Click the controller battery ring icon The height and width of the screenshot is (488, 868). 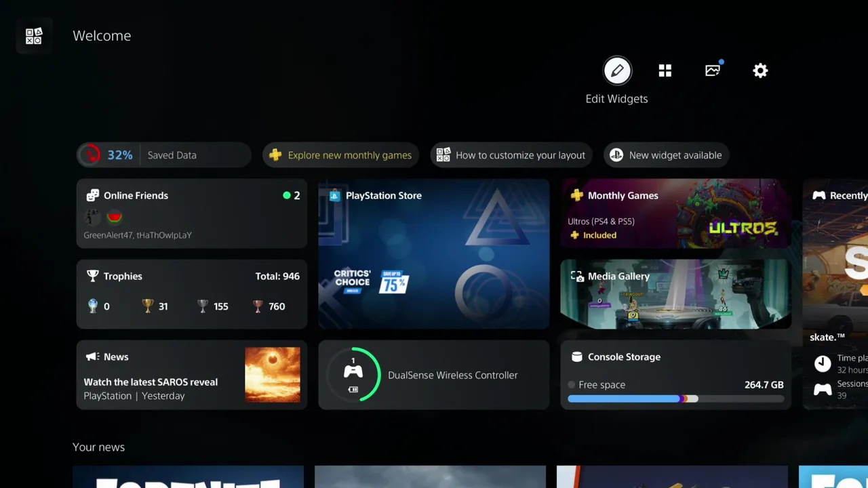pyautogui.click(x=353, y=374)
